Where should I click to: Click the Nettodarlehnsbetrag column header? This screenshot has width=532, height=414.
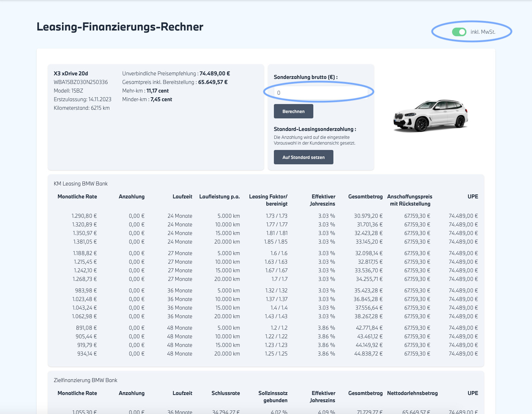[x=412, y=393]
